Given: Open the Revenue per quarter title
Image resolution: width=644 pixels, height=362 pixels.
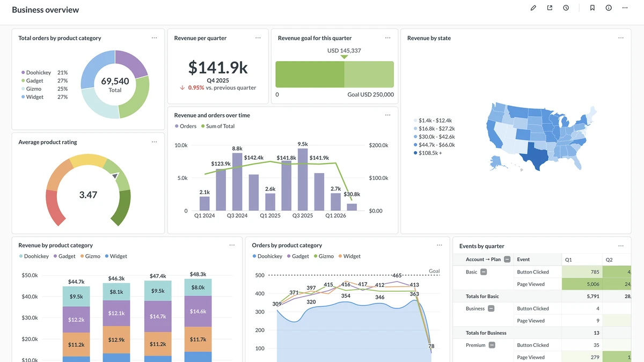Looking at the screenshot, I should click(200, 38).
